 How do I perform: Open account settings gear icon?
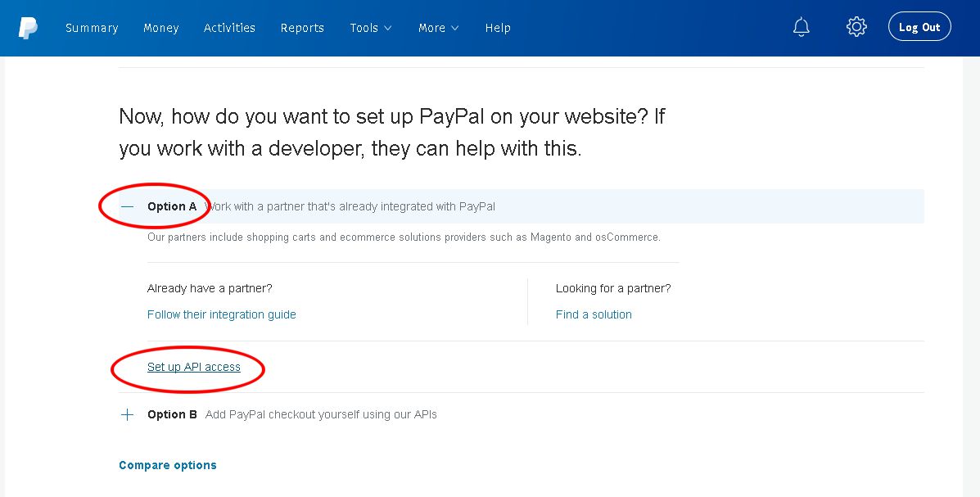856,27
